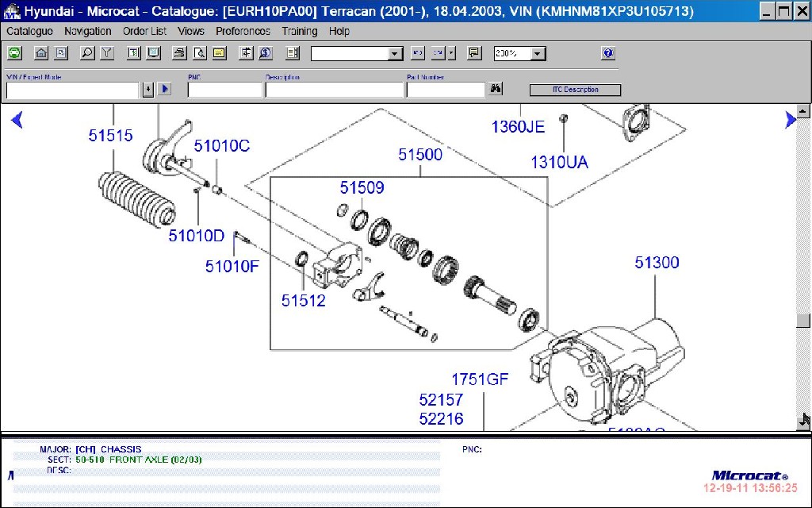Image resolution: width=812 pixels, height=508 pixels.
Task: Click the parts list layout icon
Action: tap(293, 53)
